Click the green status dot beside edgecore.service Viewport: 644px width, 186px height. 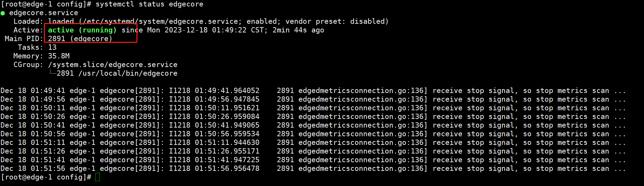pos(3,13)
